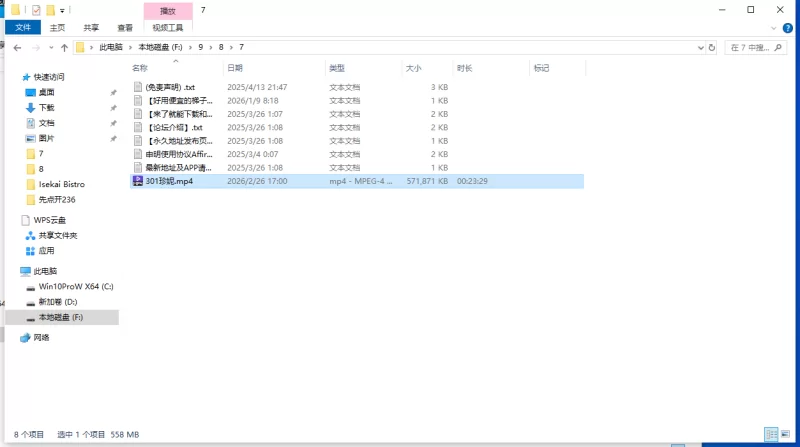Select 此电脑 in navigation pane
Image resolution: width=800 pixels, height=447 pixels.
click(x=45, y=271)
